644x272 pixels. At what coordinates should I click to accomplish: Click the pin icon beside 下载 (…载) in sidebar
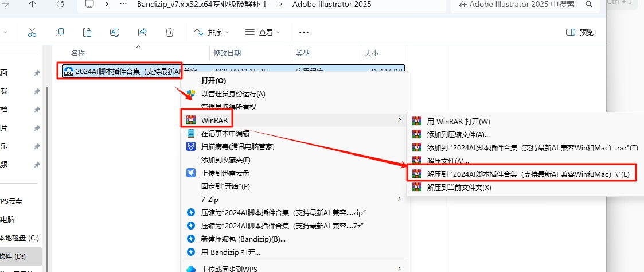[37, 91]
